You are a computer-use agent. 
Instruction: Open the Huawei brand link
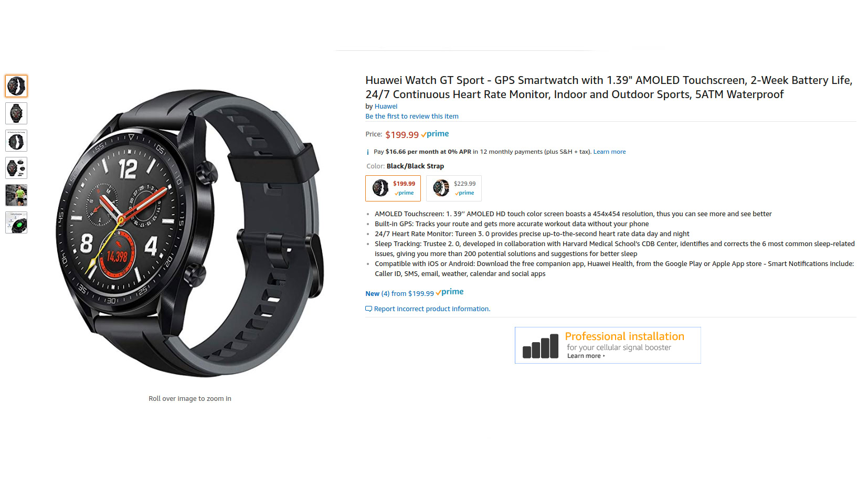coord(386,107)
